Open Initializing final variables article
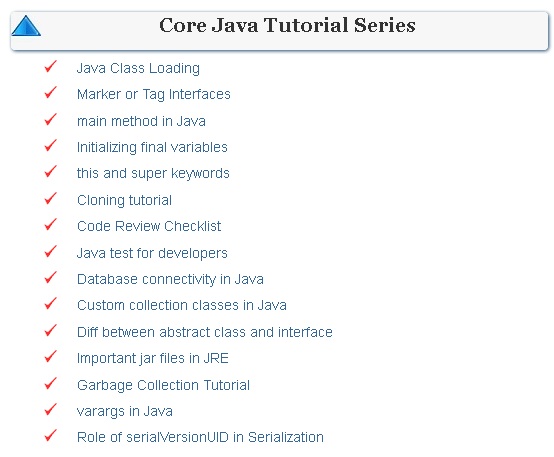554x457 pixels. pos(152,147)
